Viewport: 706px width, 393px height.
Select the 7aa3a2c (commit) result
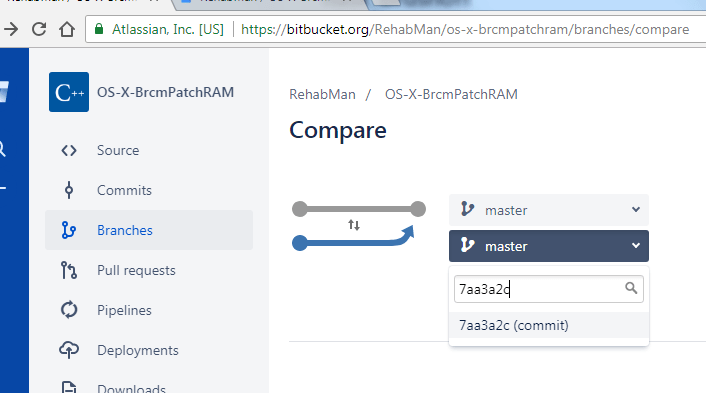(x=549, y=325)
